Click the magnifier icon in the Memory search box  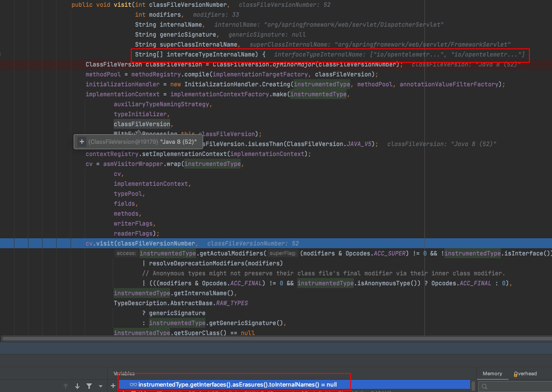484,387
